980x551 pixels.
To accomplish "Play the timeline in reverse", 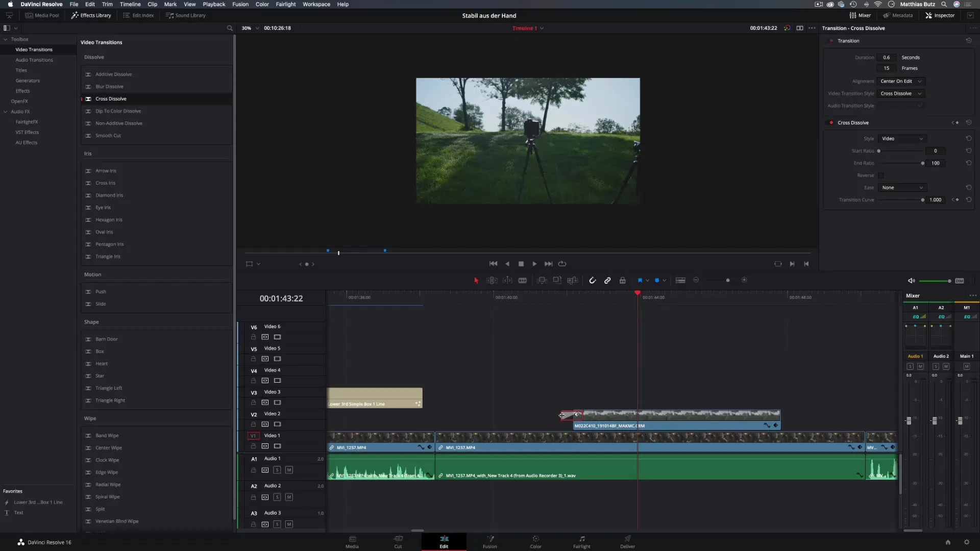I will [x=507, y=264].
